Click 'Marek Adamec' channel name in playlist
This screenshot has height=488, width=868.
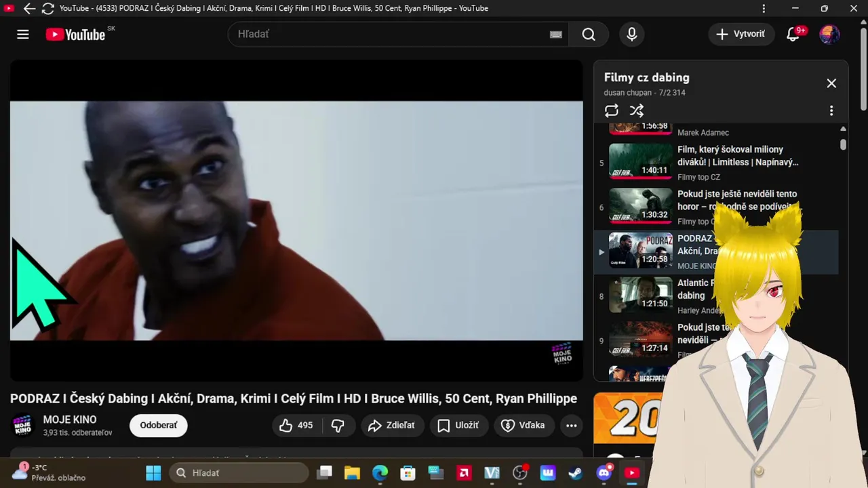pos(703,133)
